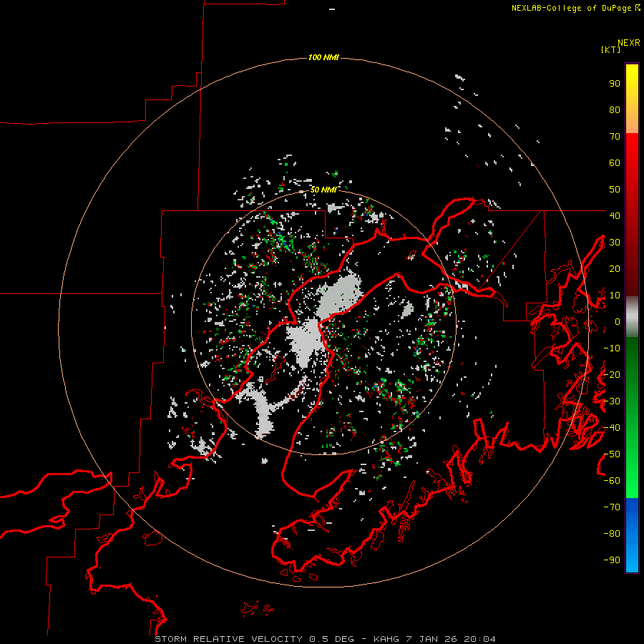This screenshot has height=644, width=644.
Task: Click the 40 value on velocity scale
Action: point(615,216)
